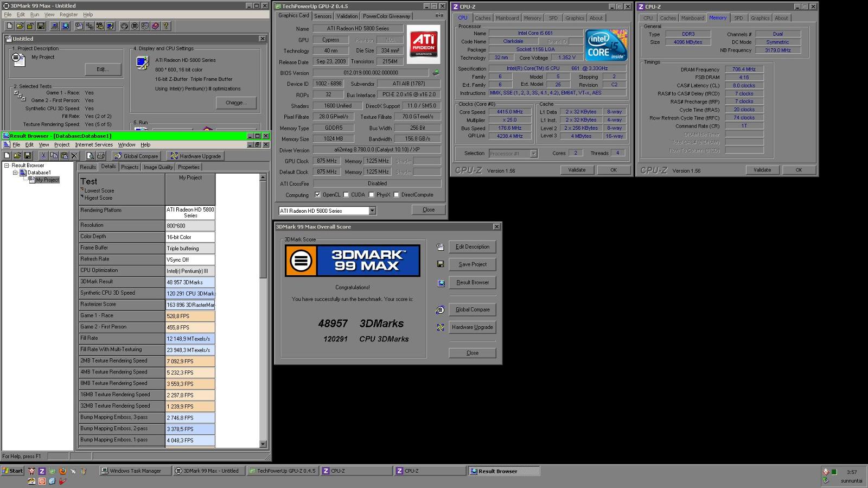Switch to Sensors tab in GPU-Z
Viewport: 868px width, 488px height.
pos(323,16)
